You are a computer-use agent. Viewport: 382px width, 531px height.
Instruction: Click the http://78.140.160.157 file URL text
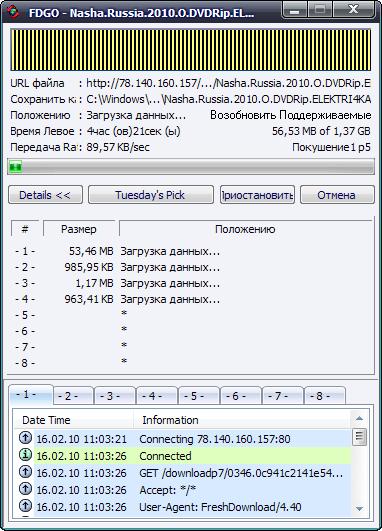229,83
